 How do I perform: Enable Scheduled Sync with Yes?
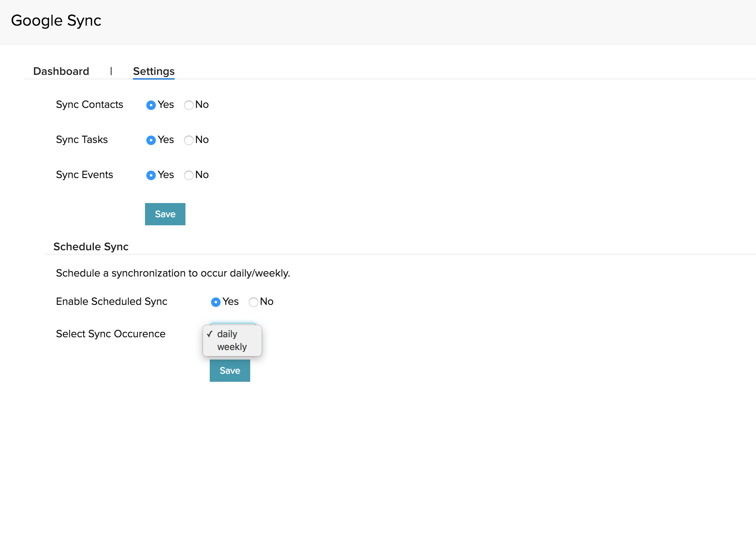pos(216,302)
